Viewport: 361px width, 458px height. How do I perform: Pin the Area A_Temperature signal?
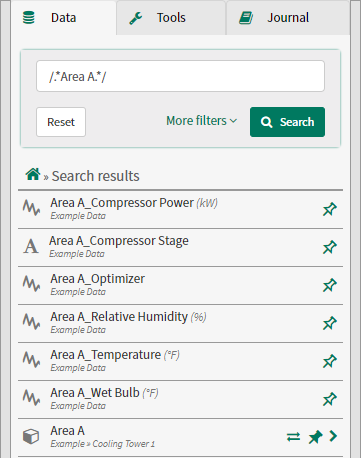pos(330,361)
